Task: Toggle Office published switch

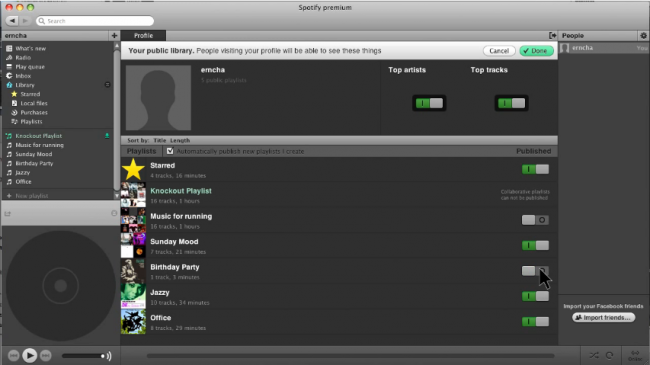Action: [535, 321]
